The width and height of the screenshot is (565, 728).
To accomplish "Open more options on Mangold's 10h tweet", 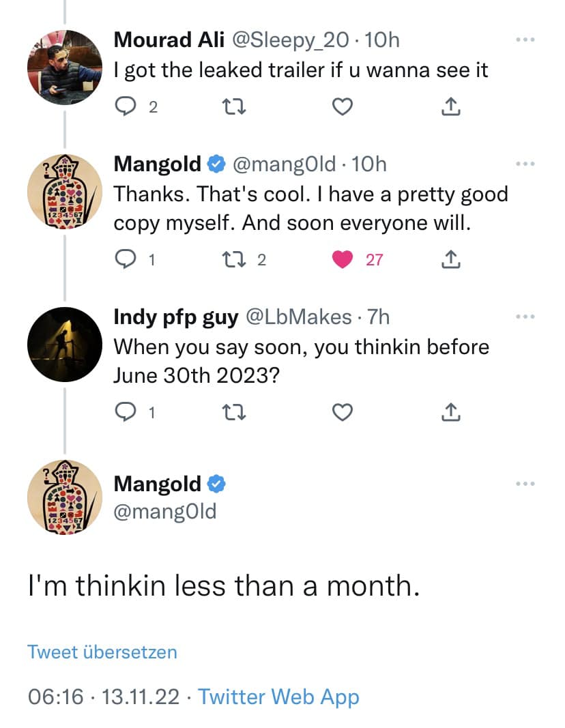I will pos(525,164).
